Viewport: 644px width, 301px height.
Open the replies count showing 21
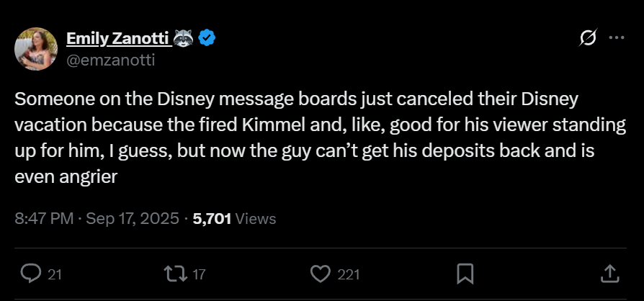55,275
